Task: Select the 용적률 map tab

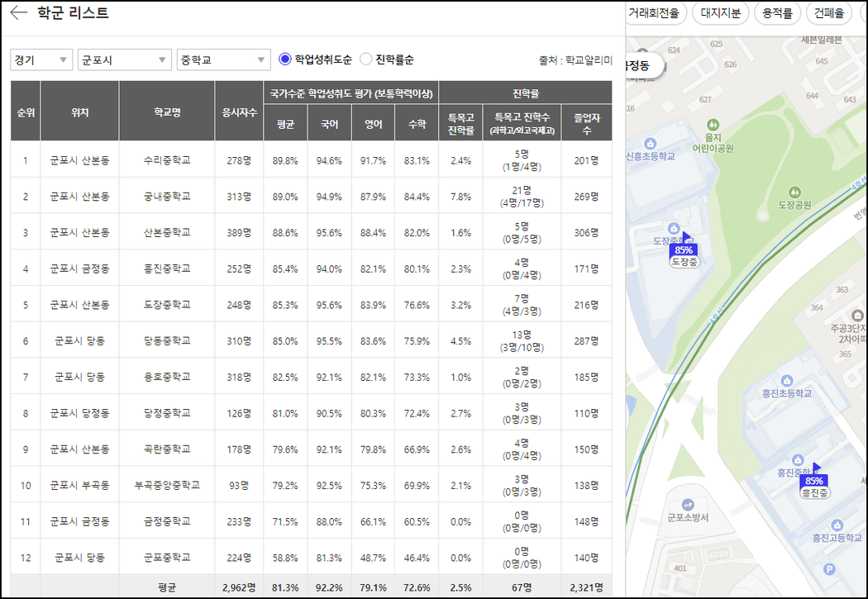Action: pos(777,13)
